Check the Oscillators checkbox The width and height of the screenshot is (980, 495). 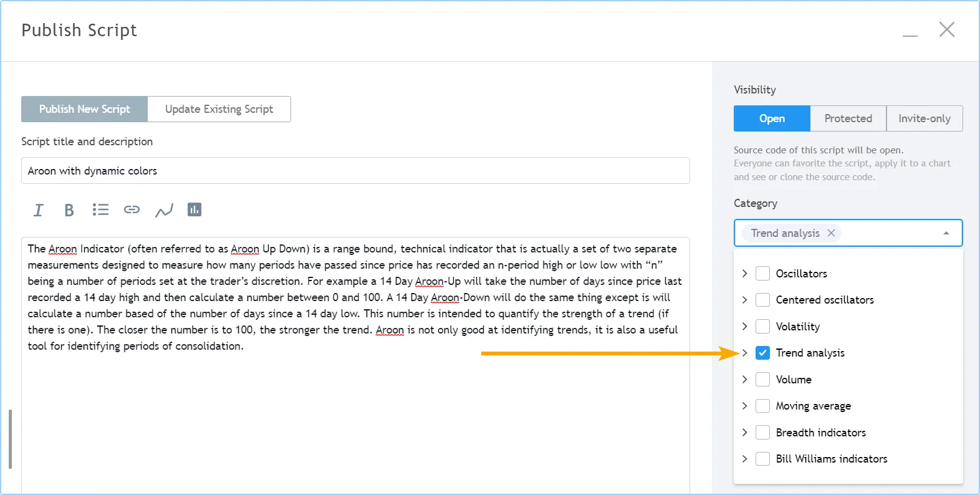tap(762, 274)
